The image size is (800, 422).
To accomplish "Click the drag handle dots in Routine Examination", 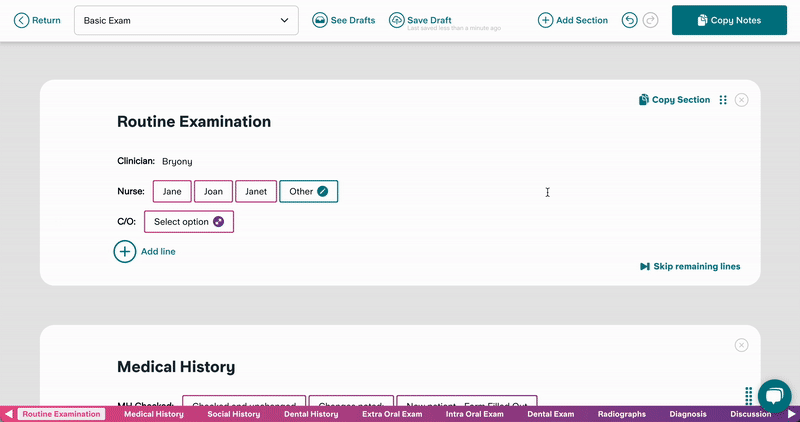I will pyautogui.click(x=723, y=100).
